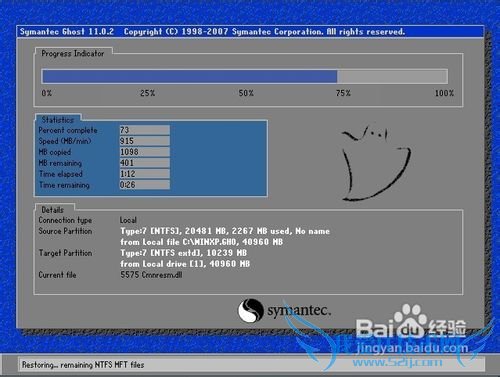The image size is (500, 377).
Task: Select the MB copied value 1098
Action: 145,152
